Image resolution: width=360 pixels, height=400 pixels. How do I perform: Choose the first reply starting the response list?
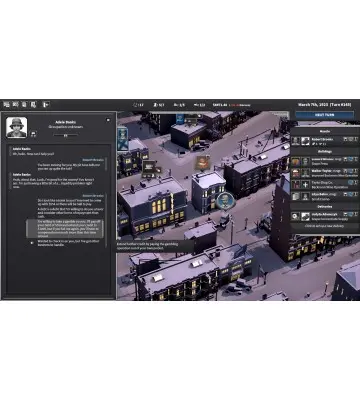(70, 202)
